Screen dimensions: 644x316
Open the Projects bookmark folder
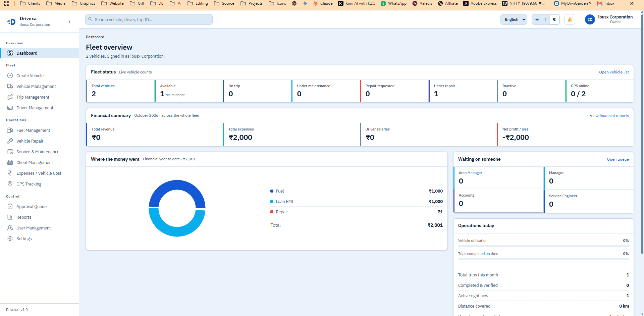(x=252, y=3)
